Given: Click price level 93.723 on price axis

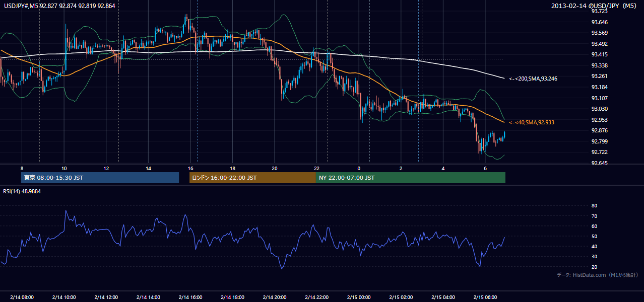Looking at the screenshot, I should 599,11.
